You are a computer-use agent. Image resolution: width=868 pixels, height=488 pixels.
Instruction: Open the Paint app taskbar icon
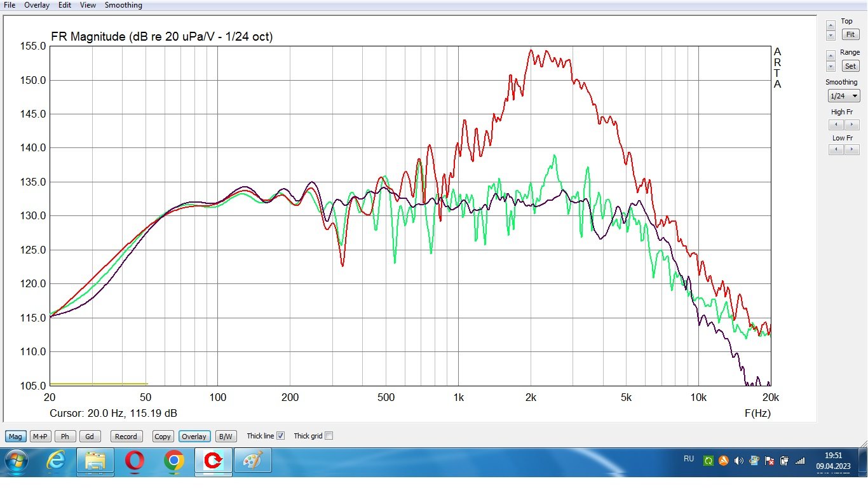[252, 461]
